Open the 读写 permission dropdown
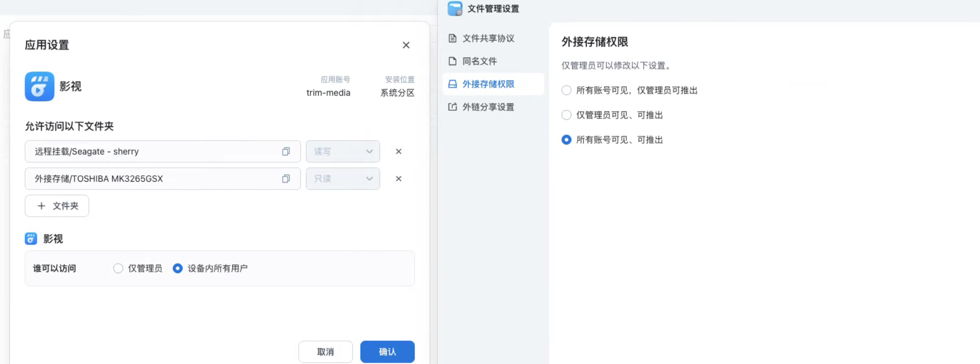The width and height of the screenshot is (980, 364). tap(343, 152)
